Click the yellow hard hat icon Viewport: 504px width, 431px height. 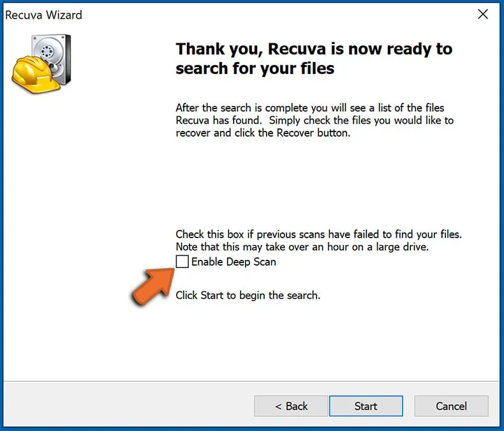pyautogui.click(x=29, y=75)
